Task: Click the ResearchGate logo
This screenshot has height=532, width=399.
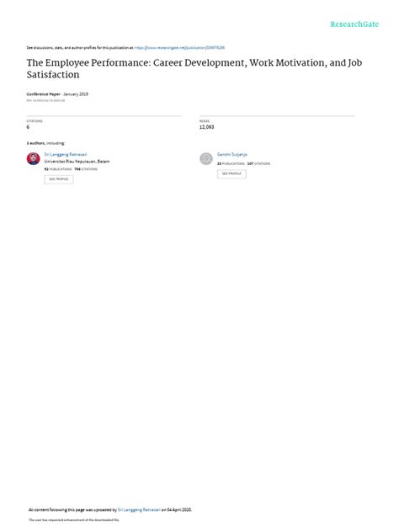Action: [354, 24]
